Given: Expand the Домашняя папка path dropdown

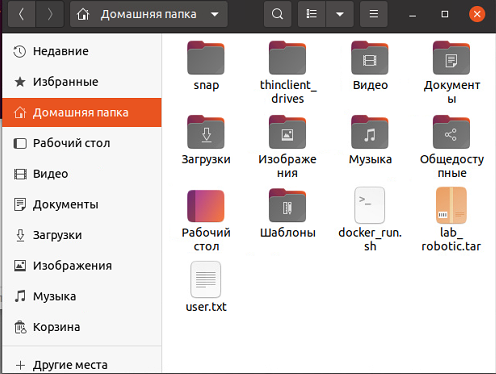Looking at the screenshot, I should point(215,14).
